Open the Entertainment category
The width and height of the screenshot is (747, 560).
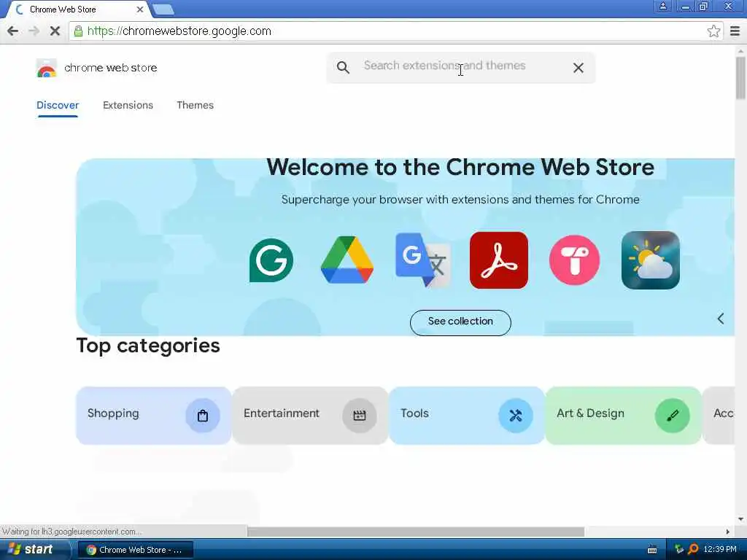coord(310,415)
